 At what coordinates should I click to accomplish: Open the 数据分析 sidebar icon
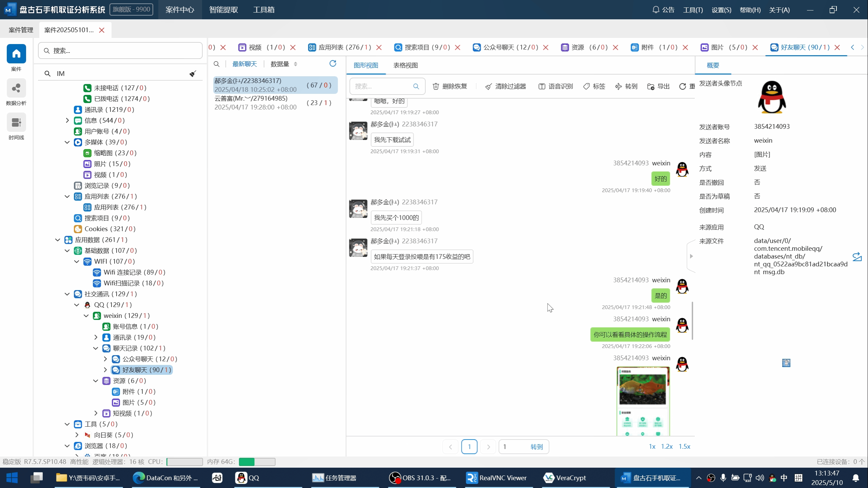pyautogui.click(x=16, y=89)
